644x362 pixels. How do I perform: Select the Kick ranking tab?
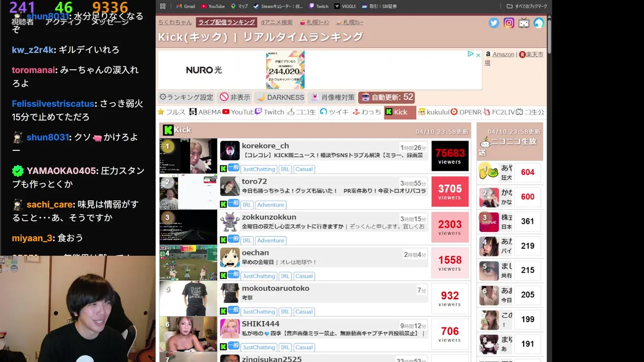click(400, 112)
